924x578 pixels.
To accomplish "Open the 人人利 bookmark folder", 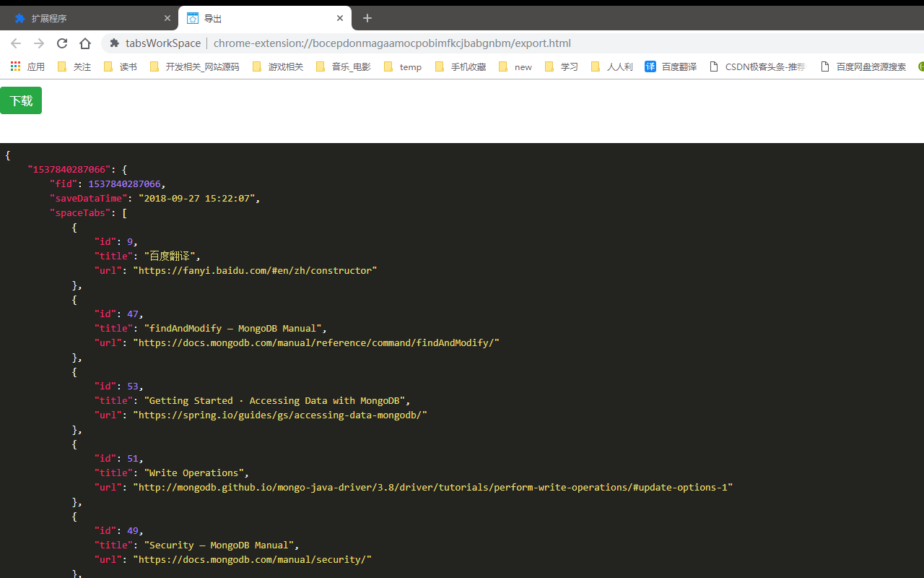I will 611,66.
